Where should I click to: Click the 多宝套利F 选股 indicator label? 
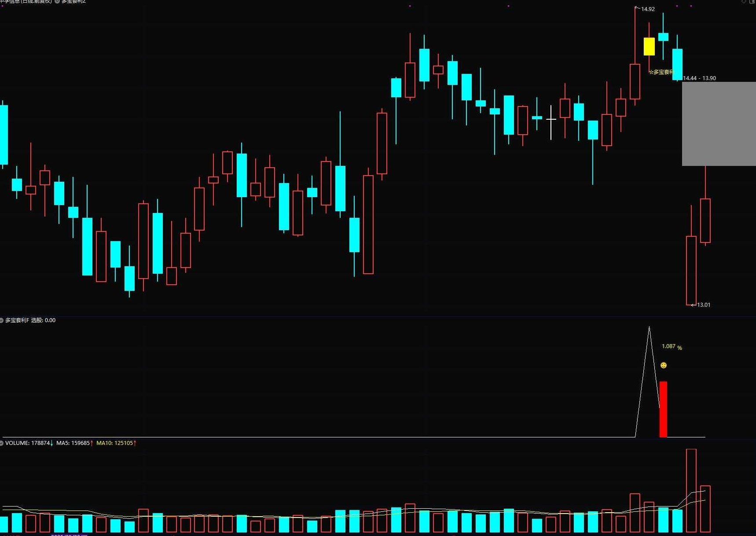click(30, 320)
